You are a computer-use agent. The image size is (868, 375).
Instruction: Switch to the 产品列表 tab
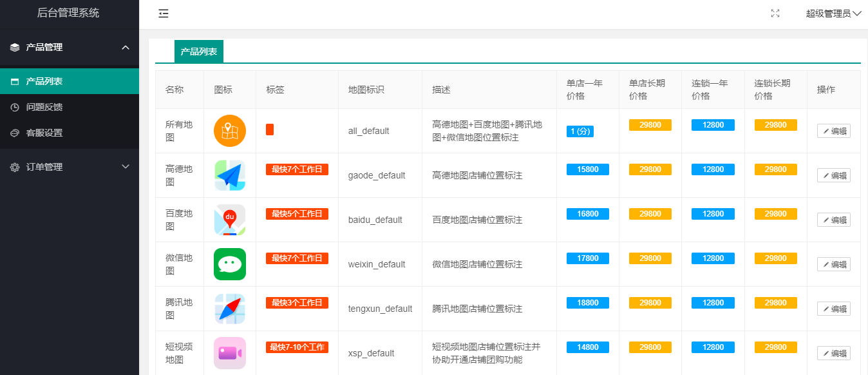pyautogui.click(x=198, y=50)
